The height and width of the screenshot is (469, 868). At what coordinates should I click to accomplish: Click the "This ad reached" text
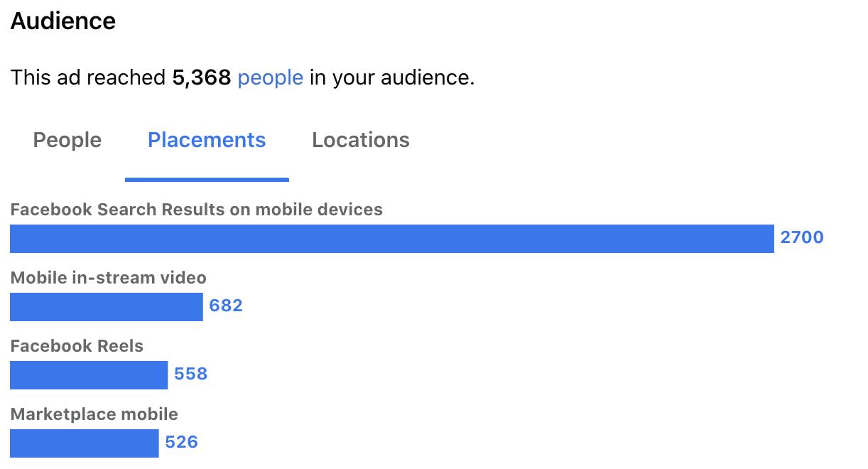click(88, 77)
